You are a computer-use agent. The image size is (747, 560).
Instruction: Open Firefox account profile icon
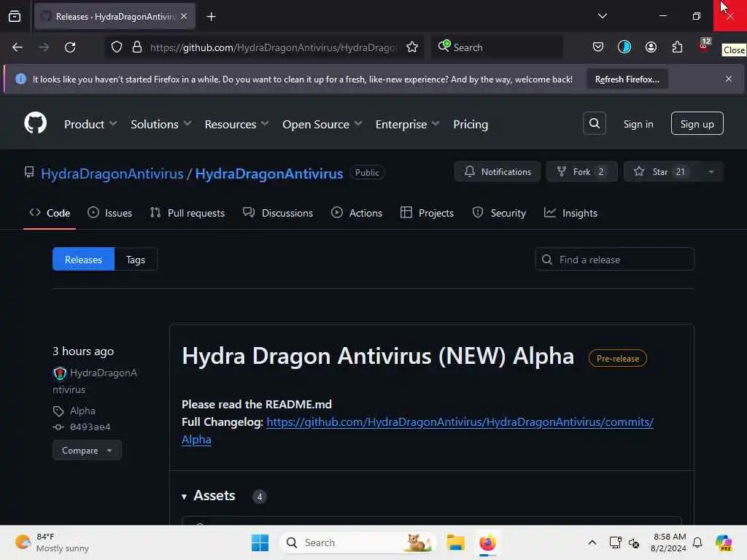click(651, 47)
